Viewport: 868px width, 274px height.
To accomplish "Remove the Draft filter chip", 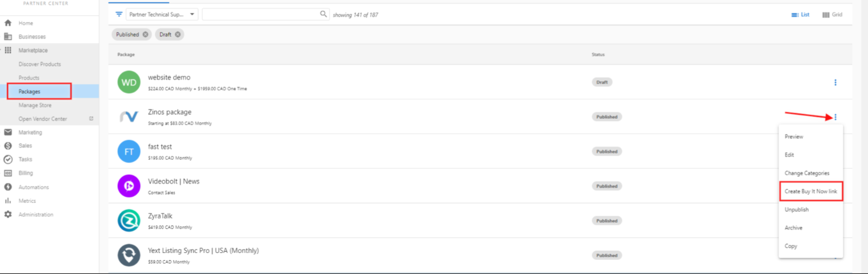I will [x=178, y=35].
